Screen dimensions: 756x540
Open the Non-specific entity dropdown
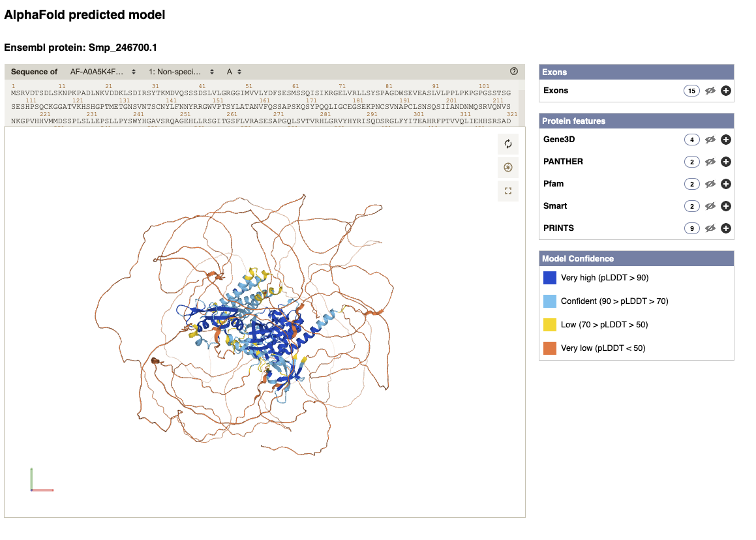[x=181, y=72]
